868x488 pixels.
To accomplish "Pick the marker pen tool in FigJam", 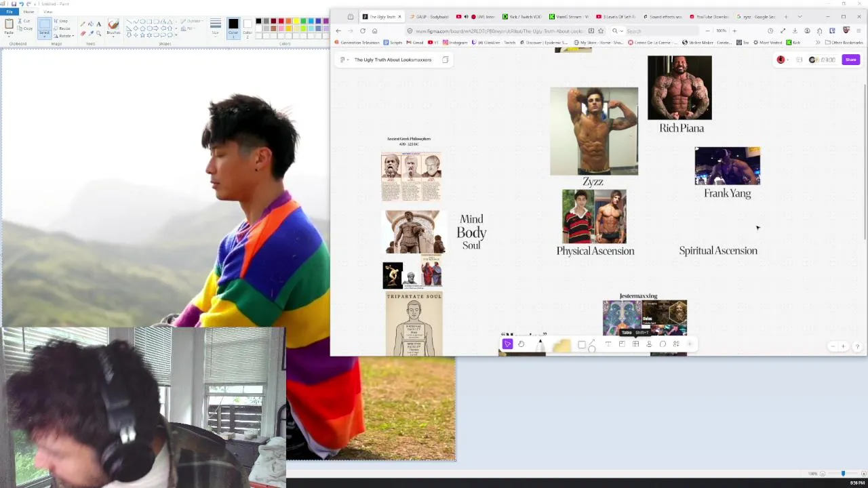I will (540, 345).
